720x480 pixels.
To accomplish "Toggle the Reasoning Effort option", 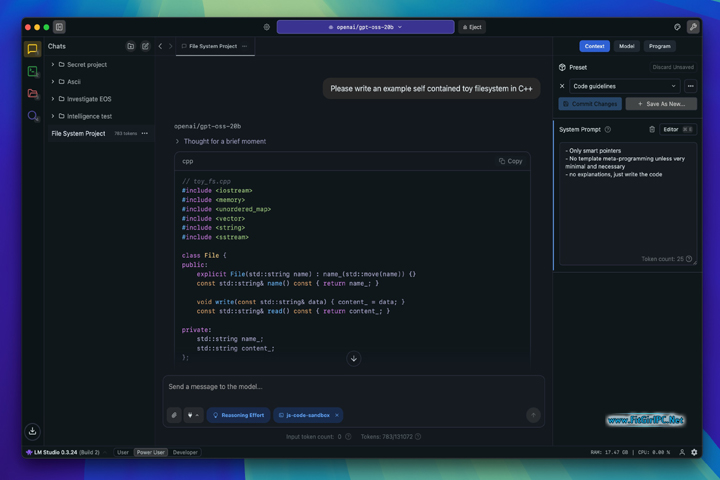I will coord(239,415).
